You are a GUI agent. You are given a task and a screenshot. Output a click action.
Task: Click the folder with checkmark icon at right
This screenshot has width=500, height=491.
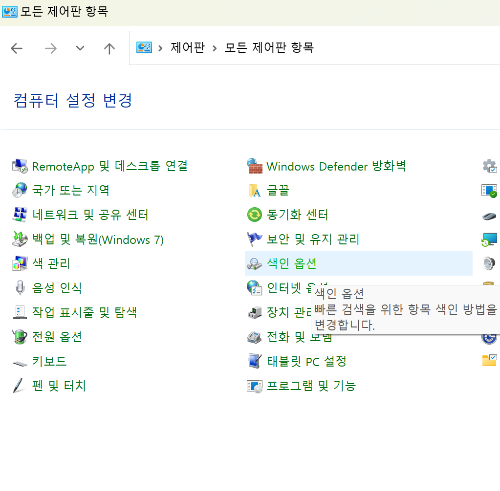coord(489,360)
